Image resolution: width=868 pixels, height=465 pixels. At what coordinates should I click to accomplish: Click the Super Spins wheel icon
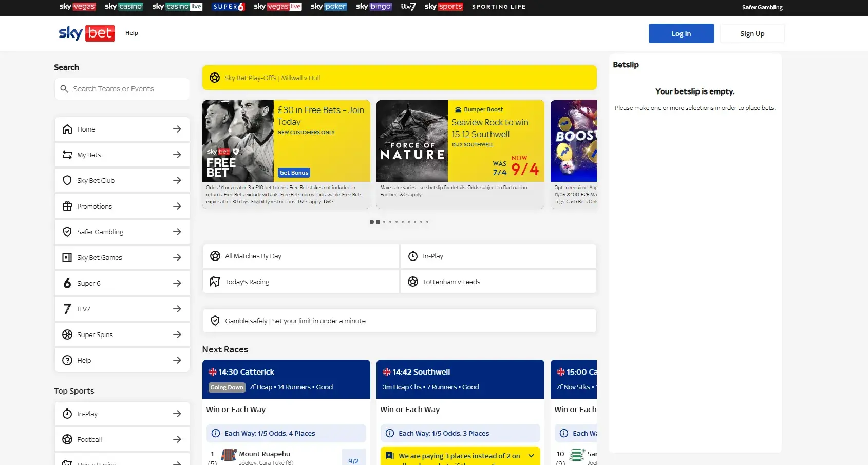(x=67, y=334)
